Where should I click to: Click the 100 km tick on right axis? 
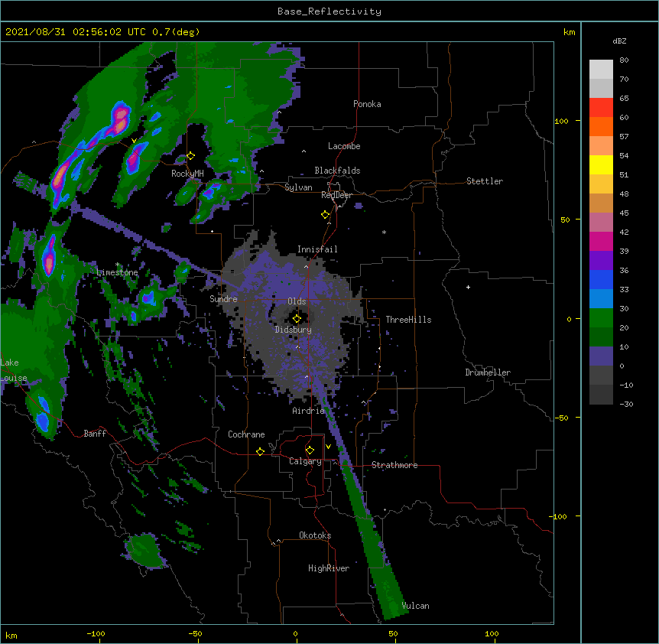pos(561,121)
